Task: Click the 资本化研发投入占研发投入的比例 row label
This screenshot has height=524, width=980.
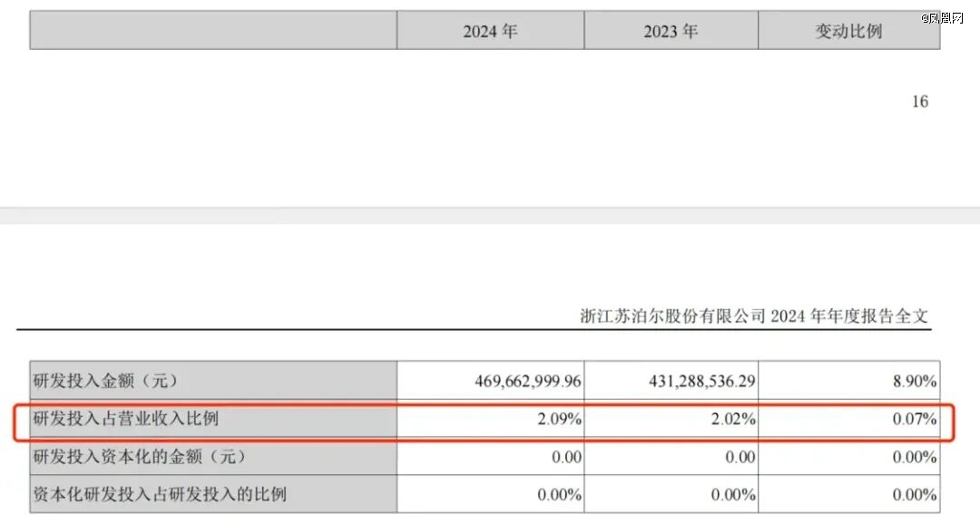Action: [160, 495]
